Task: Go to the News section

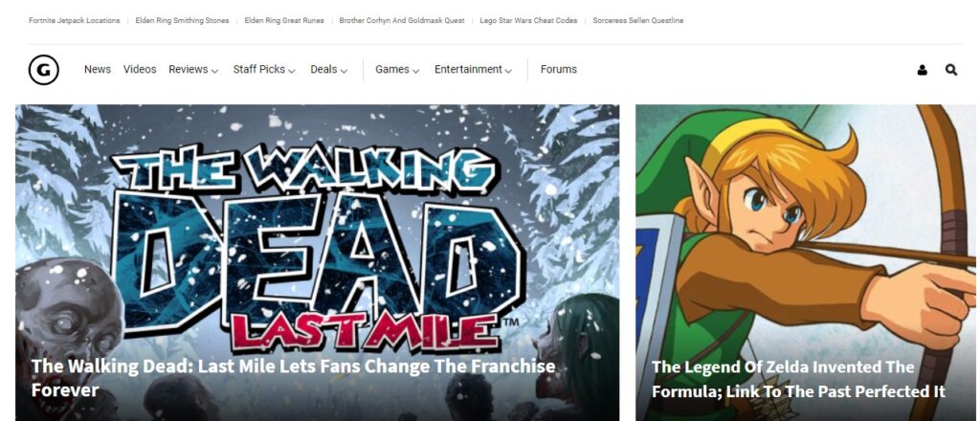Action: 98,69
